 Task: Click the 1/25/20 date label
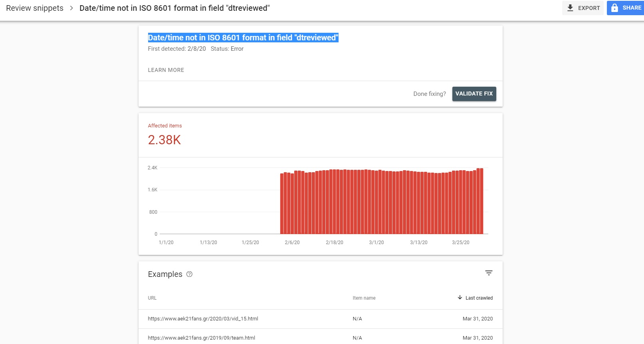250,243
